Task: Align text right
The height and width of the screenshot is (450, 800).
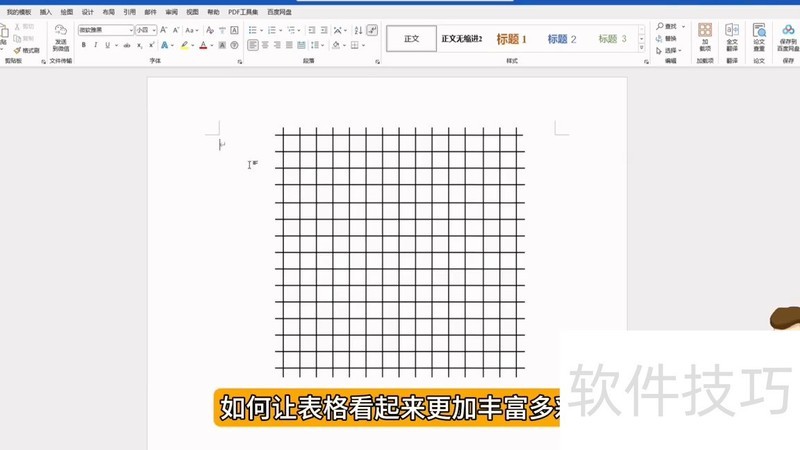Action: [277, 45]
